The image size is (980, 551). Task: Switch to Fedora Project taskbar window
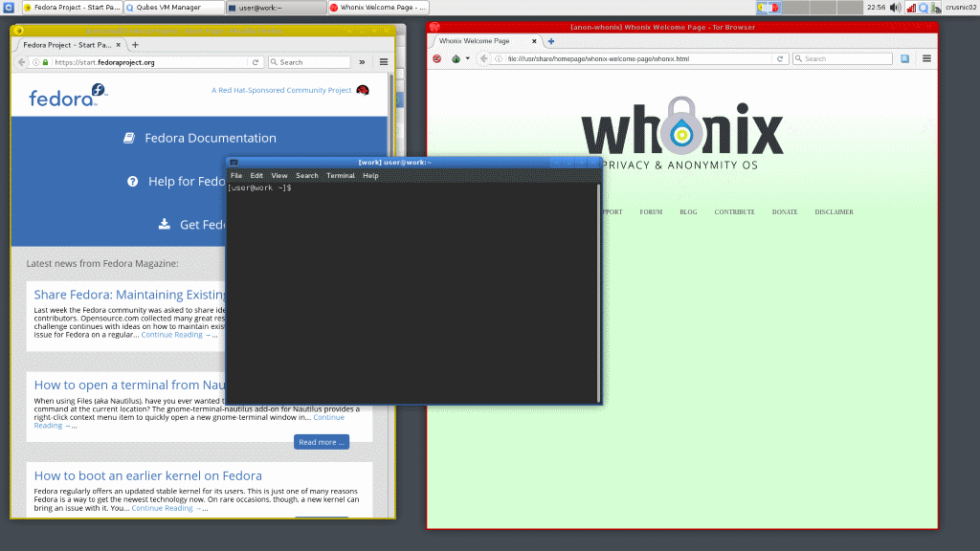72,8
